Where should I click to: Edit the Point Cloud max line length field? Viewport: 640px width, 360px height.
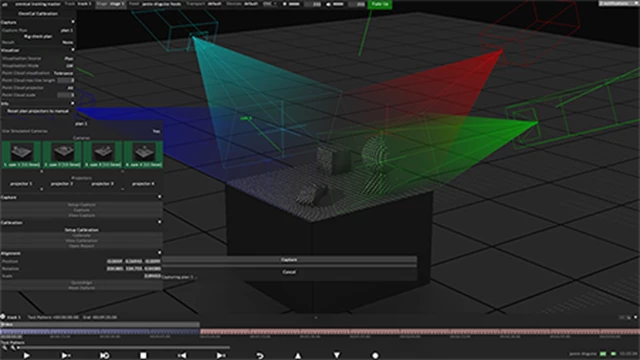[66, 80]
